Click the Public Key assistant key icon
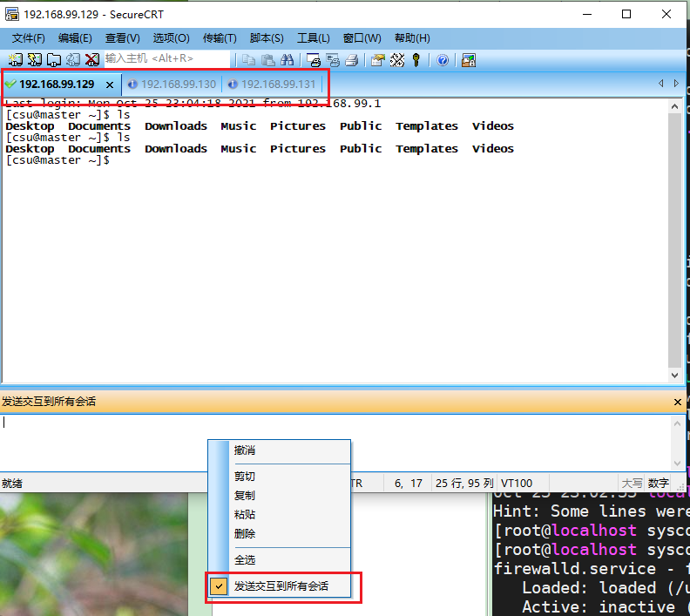 [416, 60]
